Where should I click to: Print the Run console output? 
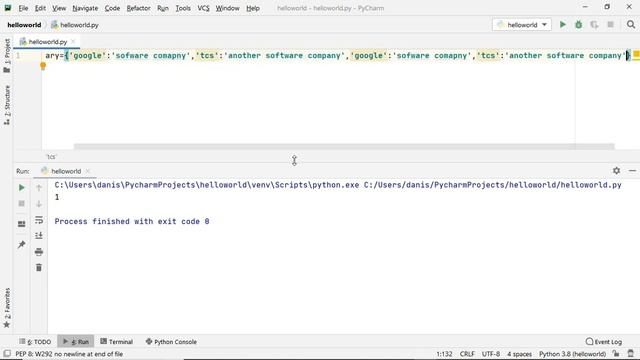pos(39,252)
